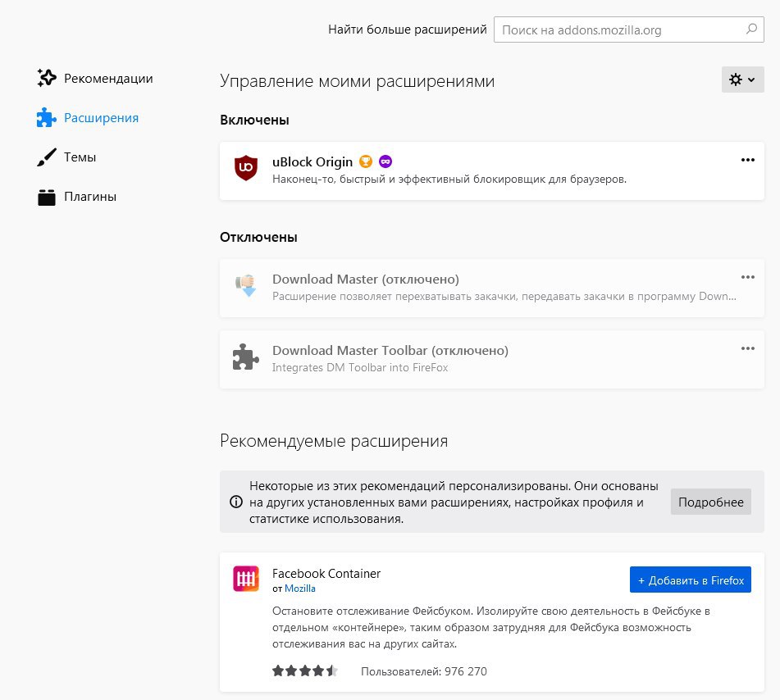The width and height of the screenshot is (780, 700).
Task: Click the Download Master hand icon
Action: pos(246,285)
